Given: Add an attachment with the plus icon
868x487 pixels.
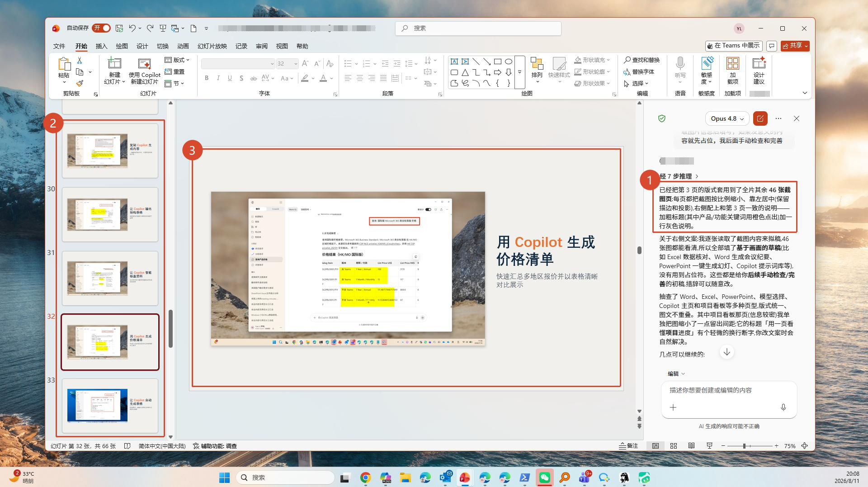Looking at the screenshot, I should 673,407.
